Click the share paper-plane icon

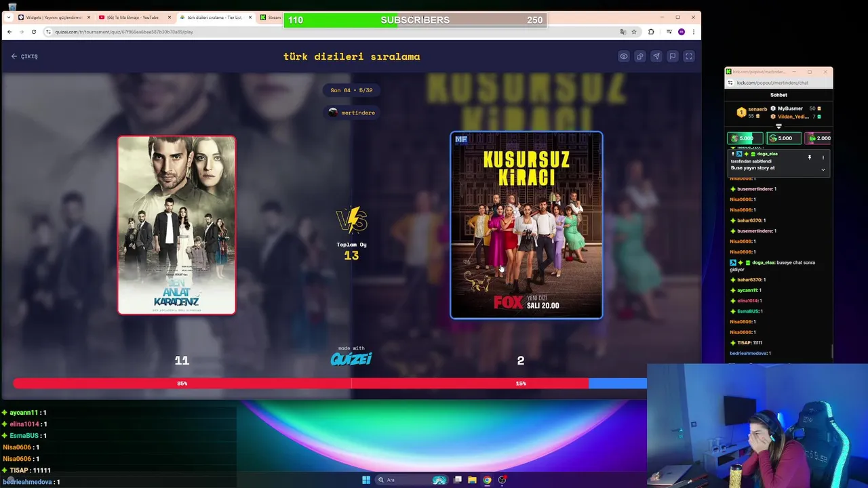click(656, 56)
